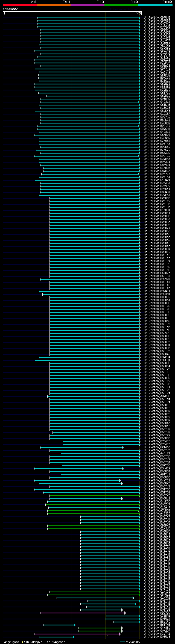
Task: Click the green ~80% identity legend segment
Action: point(121,5)
